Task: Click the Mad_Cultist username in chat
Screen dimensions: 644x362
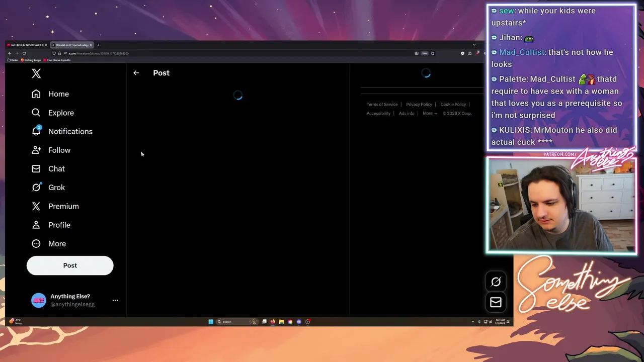Action: pyautogui.click(x=522, y=52)
